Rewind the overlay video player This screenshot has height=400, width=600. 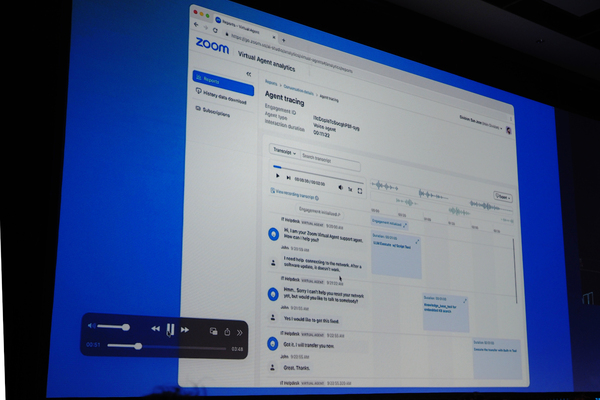click(x=155, y=329)
